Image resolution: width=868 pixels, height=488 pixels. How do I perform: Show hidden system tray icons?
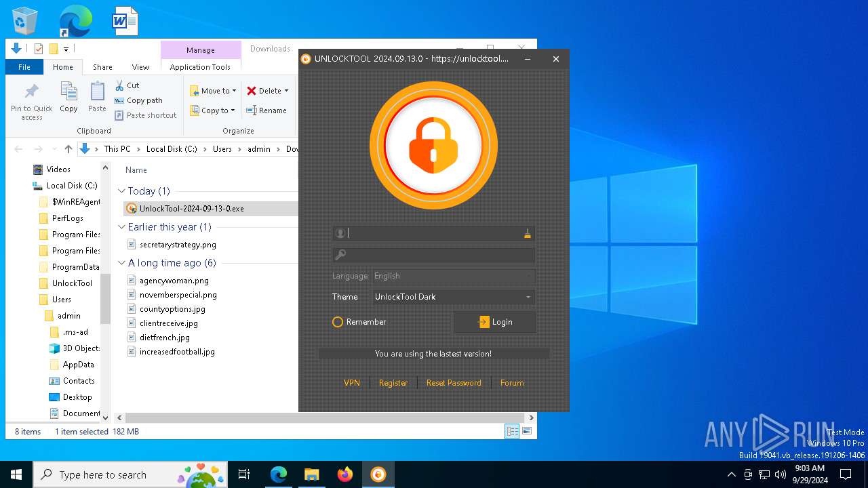click(731, 474)
